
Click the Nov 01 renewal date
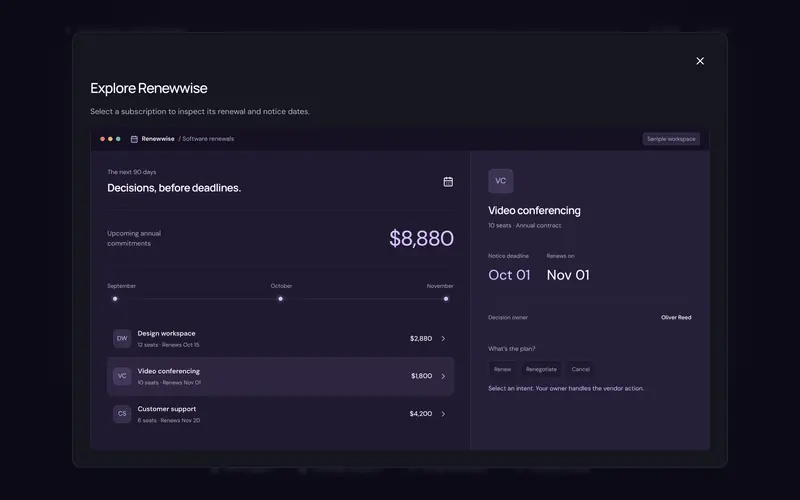(568, 275)
